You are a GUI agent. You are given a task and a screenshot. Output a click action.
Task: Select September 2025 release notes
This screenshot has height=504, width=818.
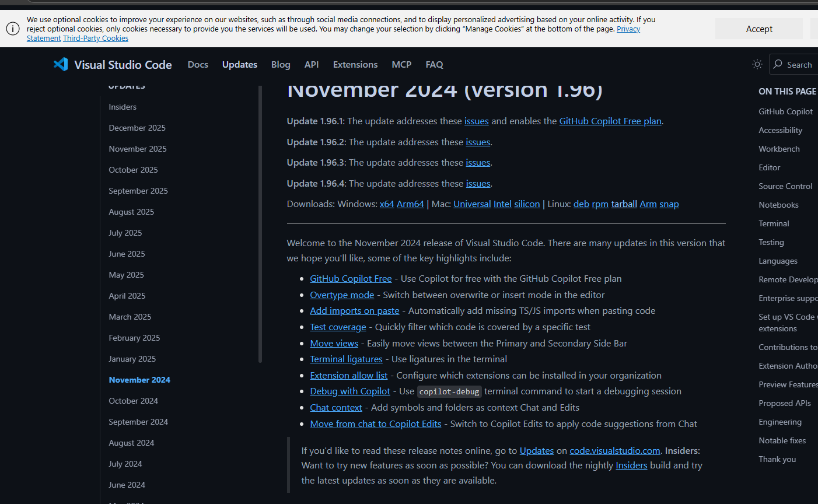(x=138, y=191)
